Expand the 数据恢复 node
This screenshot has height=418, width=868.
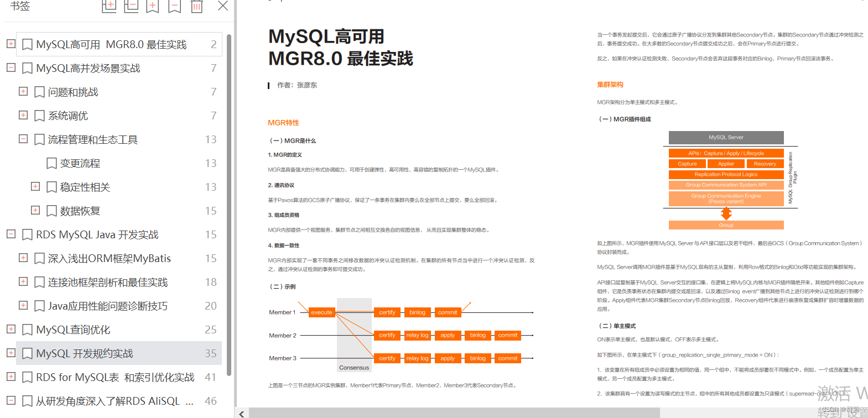coord(35,210)
